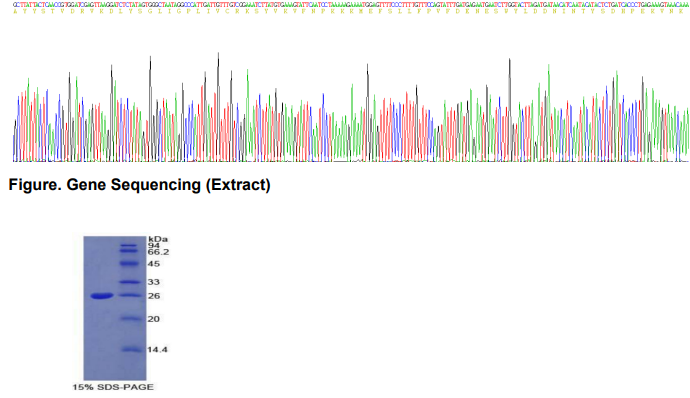Click the SDS-PAGE gel image
This screenshot has height=398, width=690.
click(115, 308)
